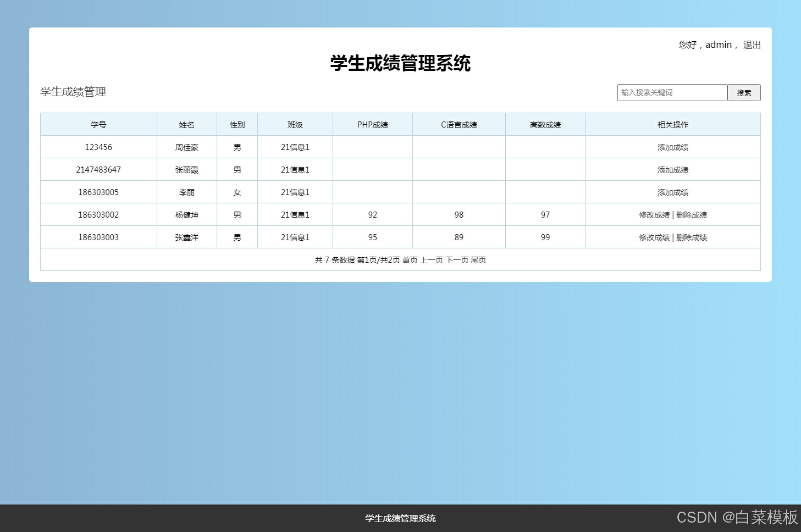The width and height of the screenshot is (801, 532).
Task: Click the 班级 column header
Action: coord(295,125)
